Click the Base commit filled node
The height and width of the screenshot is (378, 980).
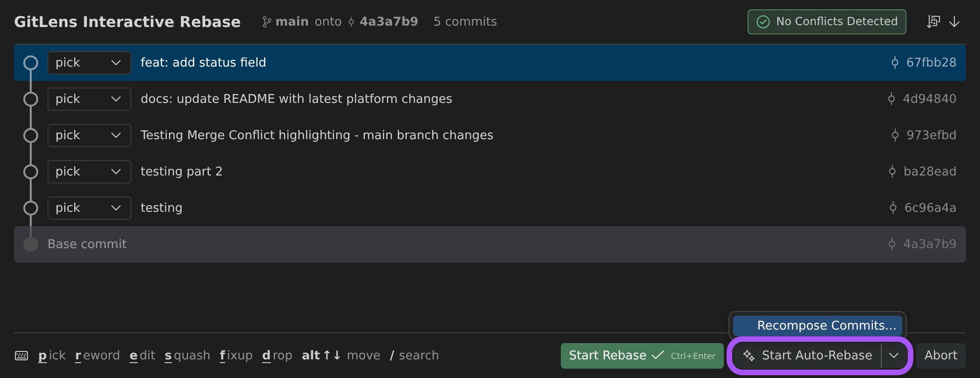pos(31,244)
